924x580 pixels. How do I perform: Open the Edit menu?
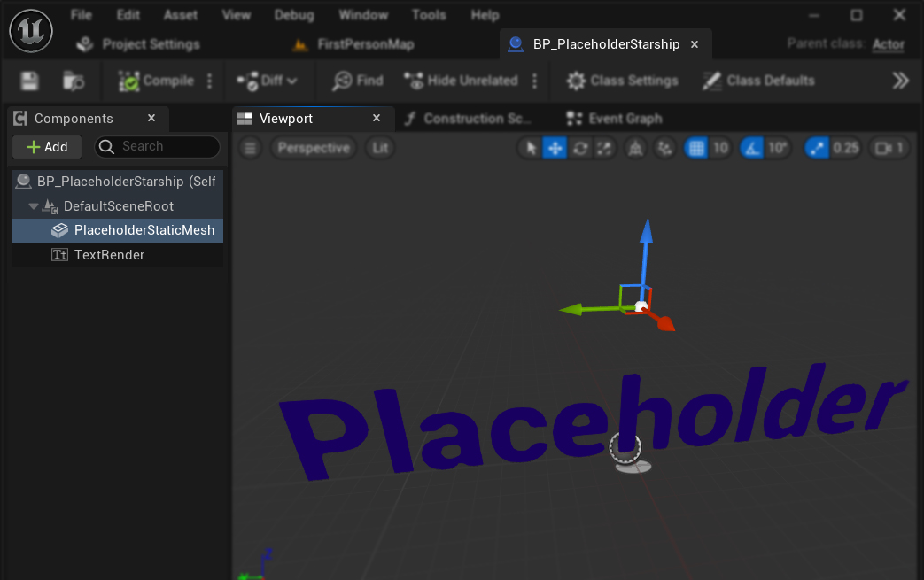(x=128, y=15)
